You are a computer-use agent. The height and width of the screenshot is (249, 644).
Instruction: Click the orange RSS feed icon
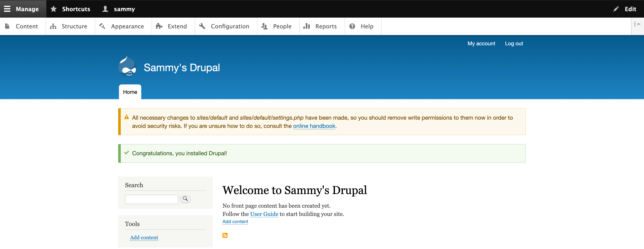[225, 235]
